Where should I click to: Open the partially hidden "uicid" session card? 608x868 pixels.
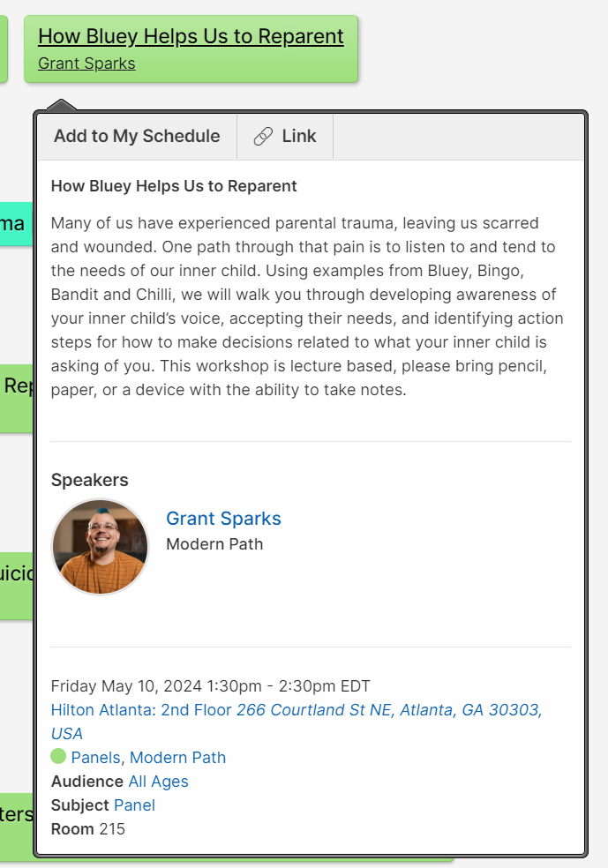coord(16,575)
